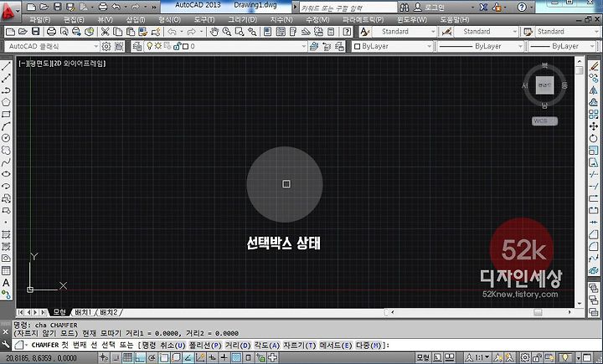The height and width of the screenshot is (364, 603).
Task: Select the Polyline draw tool
Action: [x=6, y=90]
